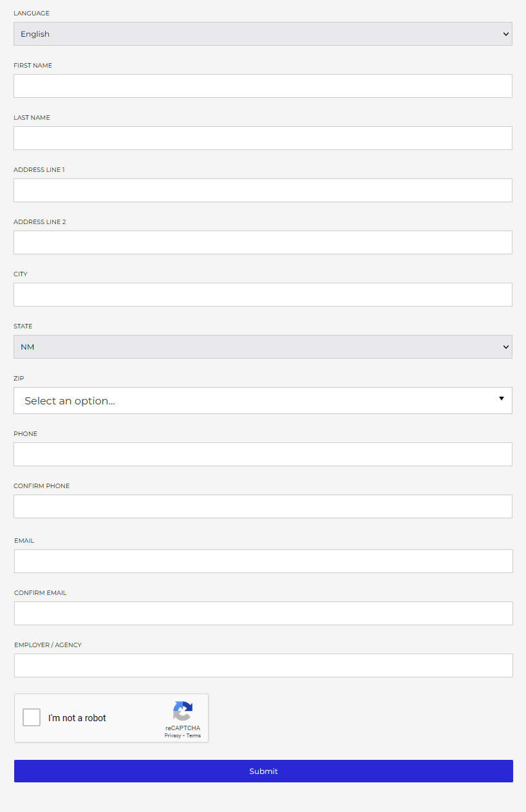The width and height of the screenshot is (526, 812).
Task: Open the Language dropdown
Action: tap(263, 34)
